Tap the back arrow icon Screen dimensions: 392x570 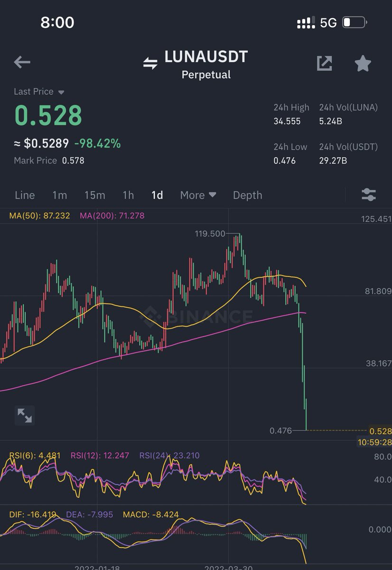point(22,62)
